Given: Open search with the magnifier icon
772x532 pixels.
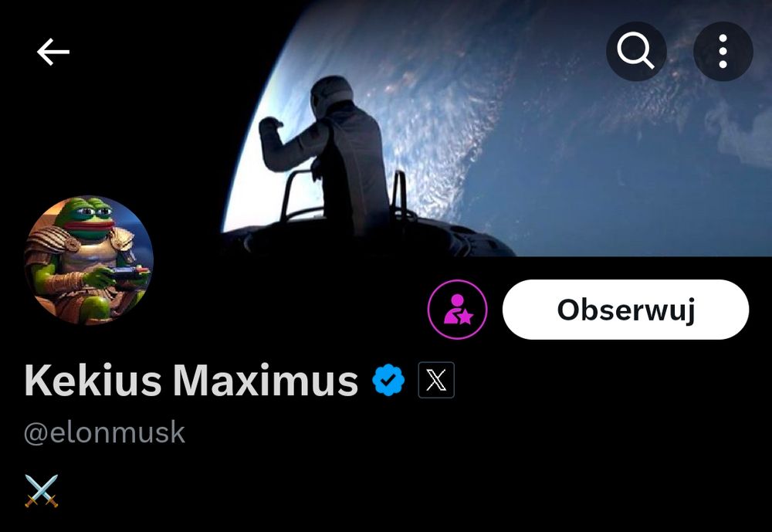Looking at the screenshot, I should point(636,51).
